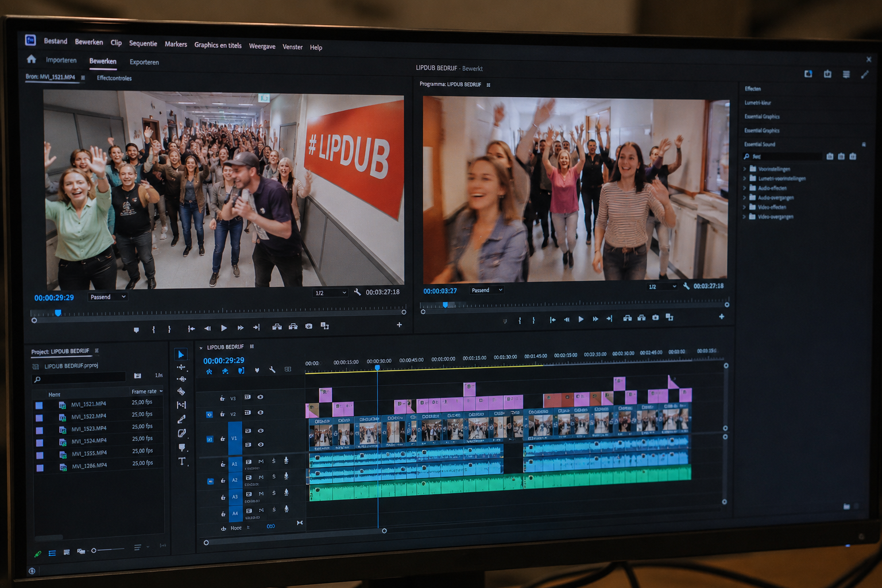Screen dimensions: 882x588
Task: Select the Hand tool
Action: (x=182, y=447)
